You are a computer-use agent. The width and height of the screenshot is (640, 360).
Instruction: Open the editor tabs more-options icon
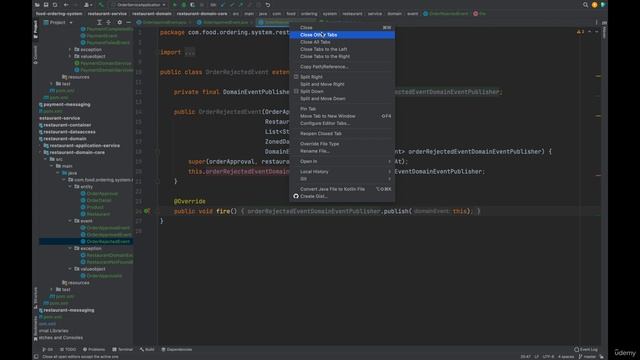596,22
